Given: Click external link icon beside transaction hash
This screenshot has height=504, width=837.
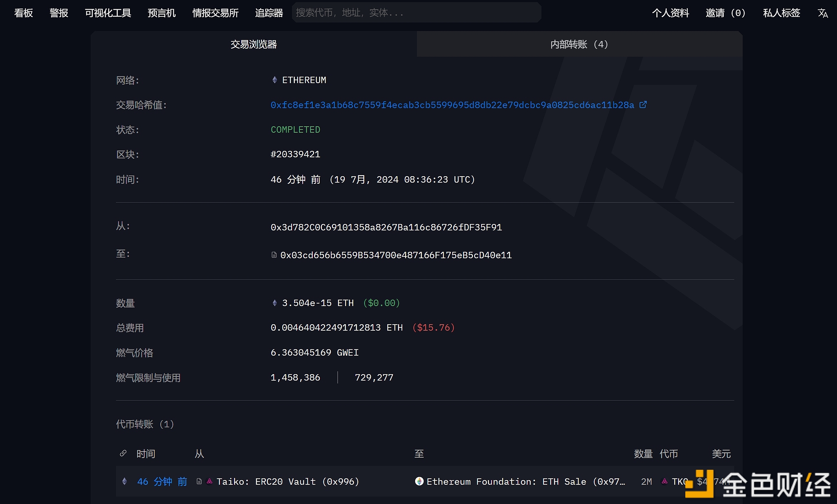Looking at the screenshot, I should click(x=643, y=105).
